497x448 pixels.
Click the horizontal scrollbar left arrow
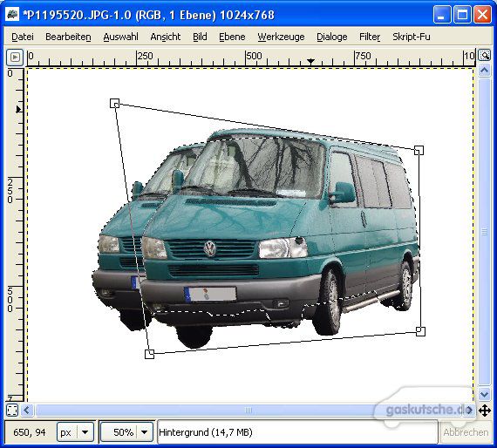(27, 411)
